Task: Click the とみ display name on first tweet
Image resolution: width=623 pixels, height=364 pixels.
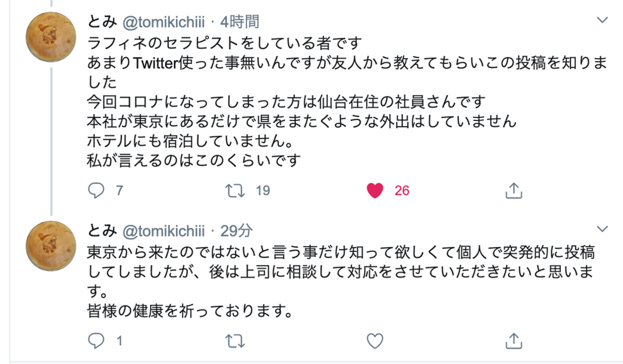Action: (103, 22)
